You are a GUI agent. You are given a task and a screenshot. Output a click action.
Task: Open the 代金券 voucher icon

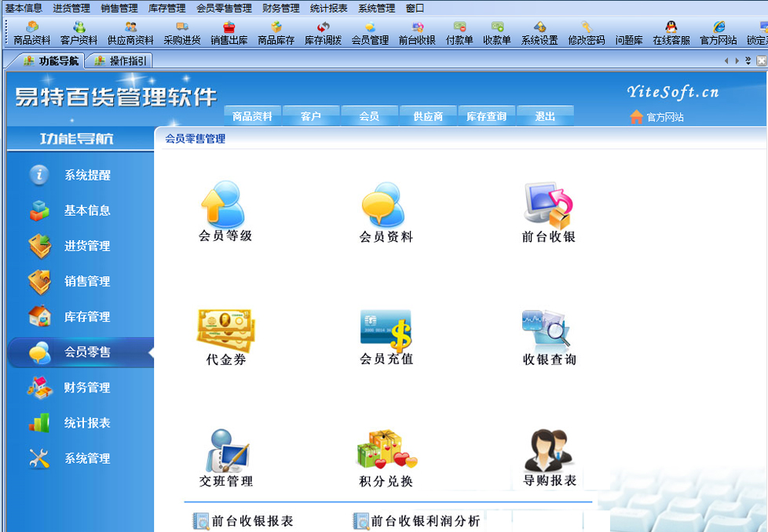tap(225, 330)
